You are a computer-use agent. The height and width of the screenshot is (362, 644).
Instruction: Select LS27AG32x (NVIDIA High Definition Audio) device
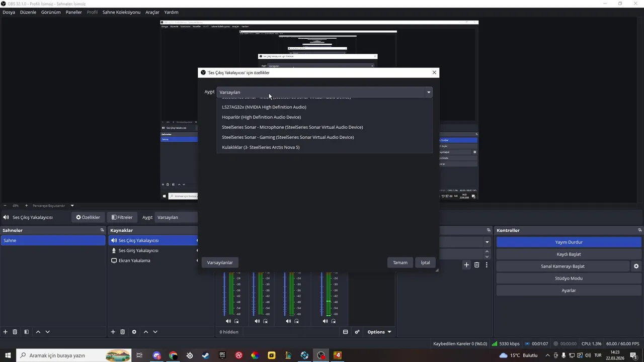pyautogui.click(x=325, y=107)
